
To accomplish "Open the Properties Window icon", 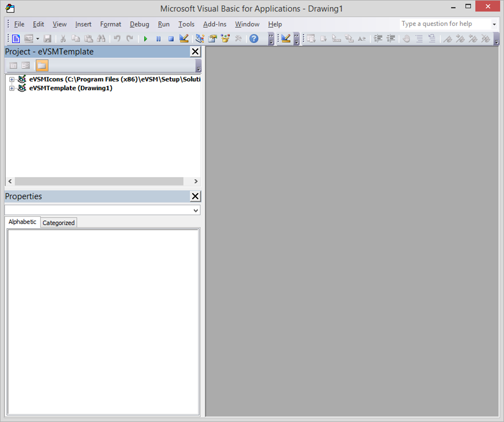I will [x=212, y=39].
